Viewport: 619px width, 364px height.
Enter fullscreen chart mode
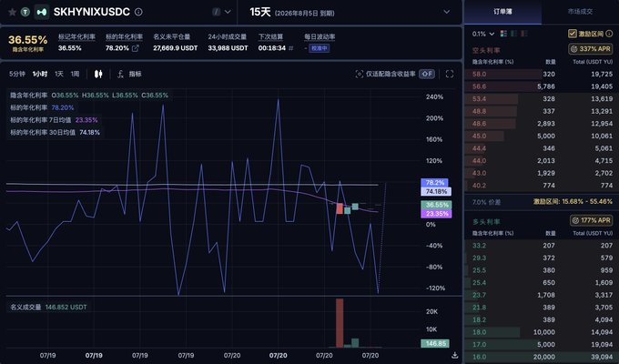click(450, 74)
